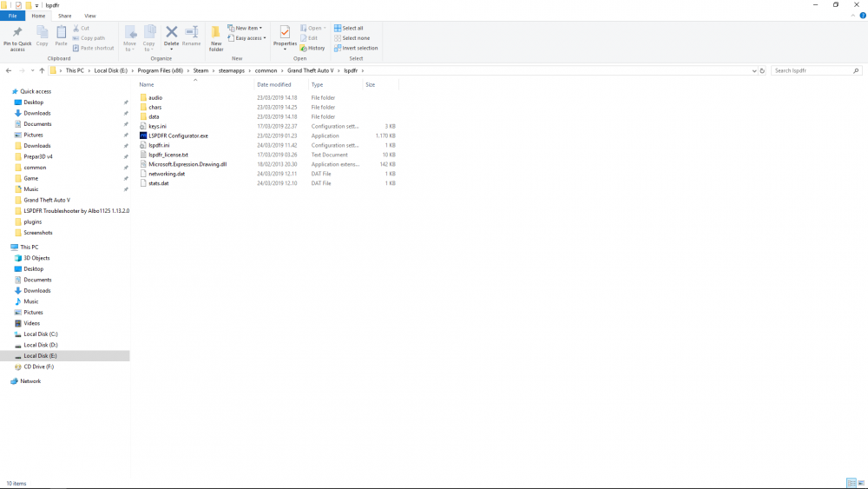868x489 pixels.
Task: Click the New folder icon
Action: pos(216,32)
